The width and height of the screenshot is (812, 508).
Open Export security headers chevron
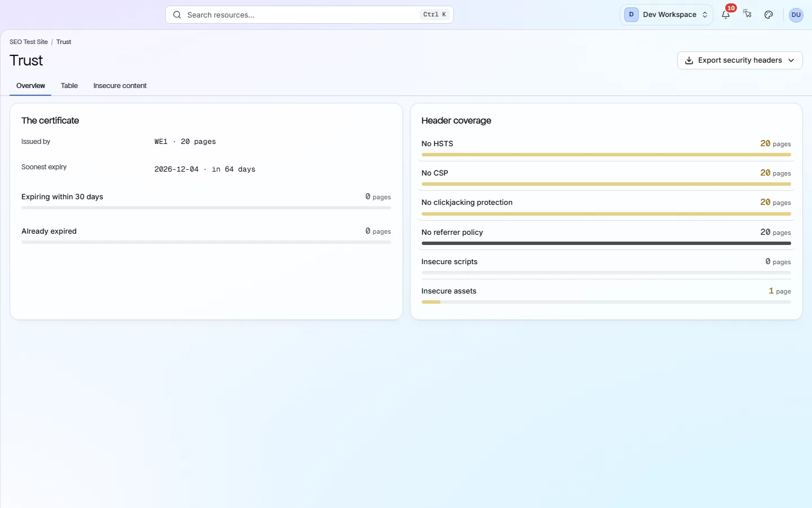click(791, 60)
